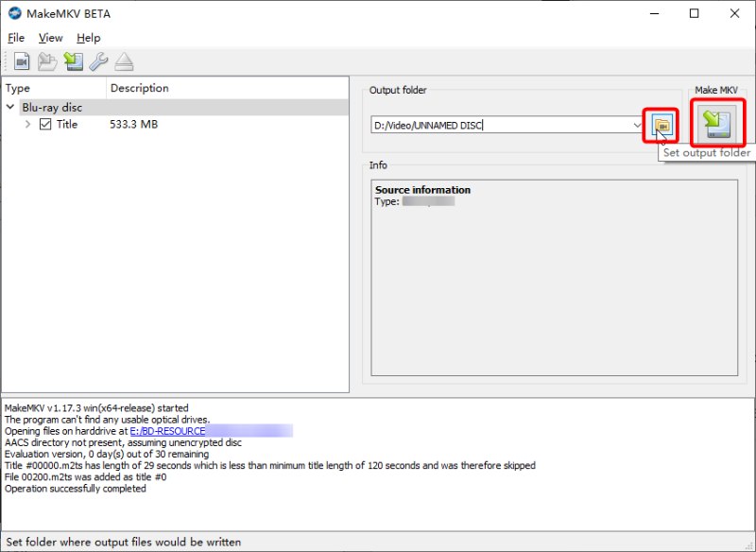Click the Open disc folder toolbar icon
The width and height of the screenshot is (756, 552).
(x=47, y=61)
